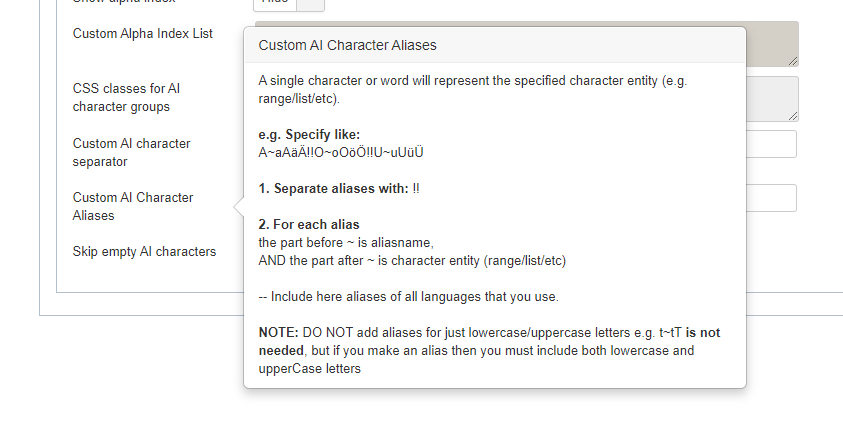
Task: Click the Custom Alpha Index List label
Action: (x=142, y=33)
